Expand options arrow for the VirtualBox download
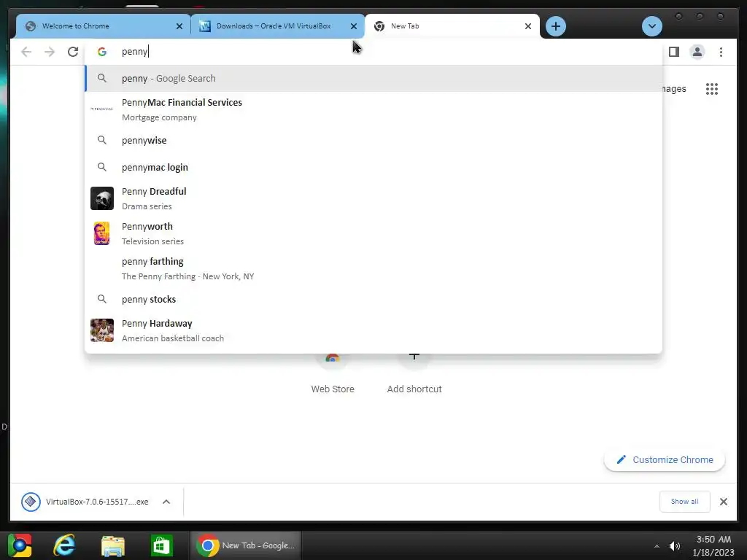The width and height of the screenshot is (747, 560). click(166, 502)
